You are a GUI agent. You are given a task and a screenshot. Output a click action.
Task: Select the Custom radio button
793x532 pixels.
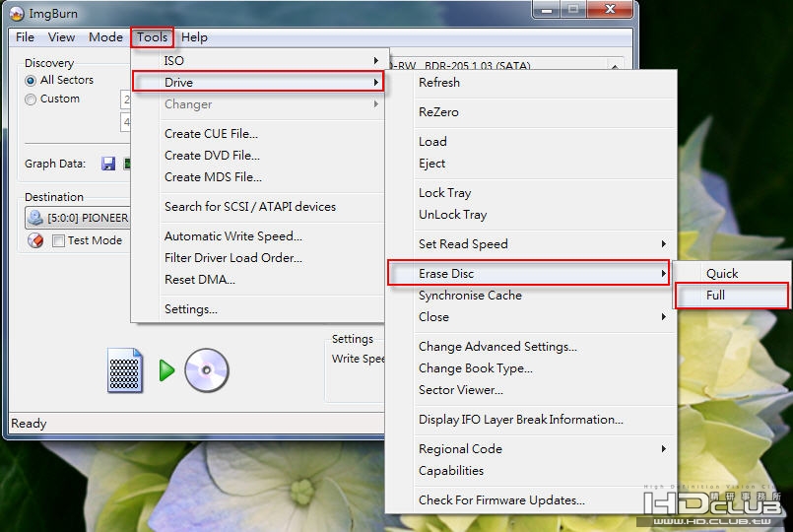(31, 100)
